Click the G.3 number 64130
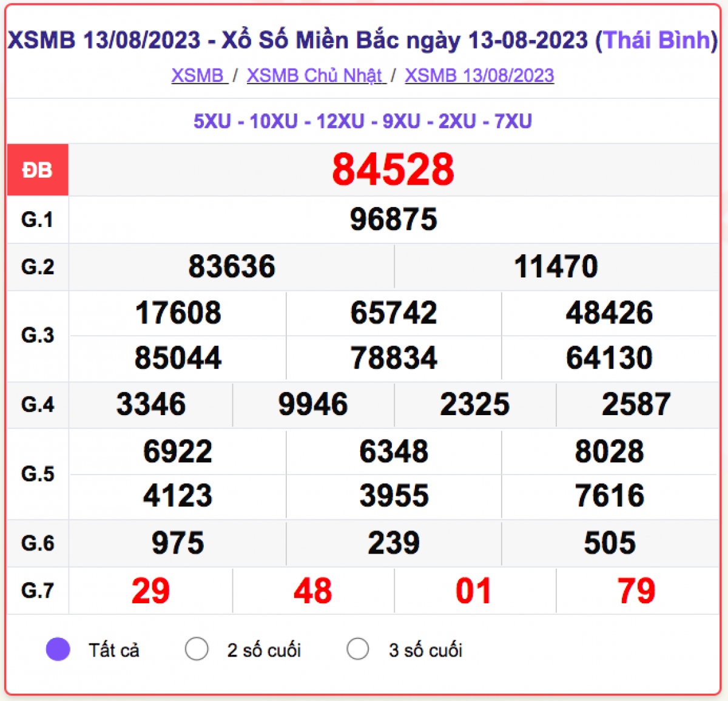The width and height of the screenshot is (728, 701). coord(609,358)
